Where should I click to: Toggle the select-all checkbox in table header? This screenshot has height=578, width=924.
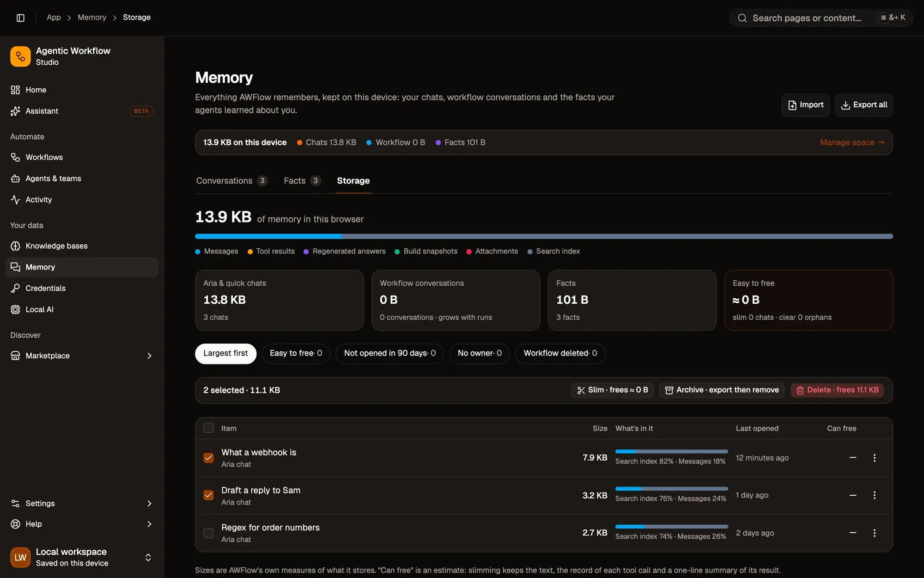point(208,428)
